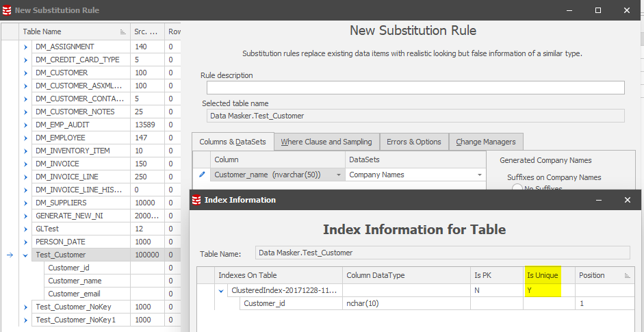
Task: Expand the DM_EMPLOYEE table node
Action: [26, 138]
